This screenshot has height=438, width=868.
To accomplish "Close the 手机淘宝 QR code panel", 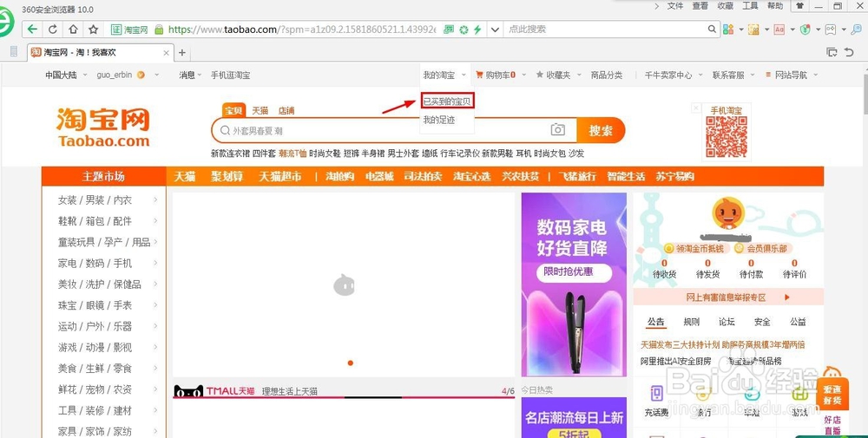I will pos(696,108).
